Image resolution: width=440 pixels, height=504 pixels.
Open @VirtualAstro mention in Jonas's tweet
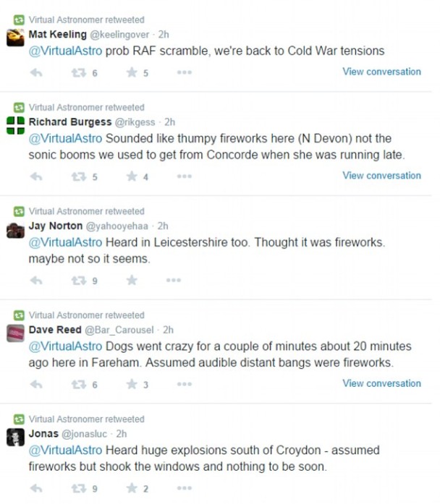pyautogui.click(x=62, y=450)
